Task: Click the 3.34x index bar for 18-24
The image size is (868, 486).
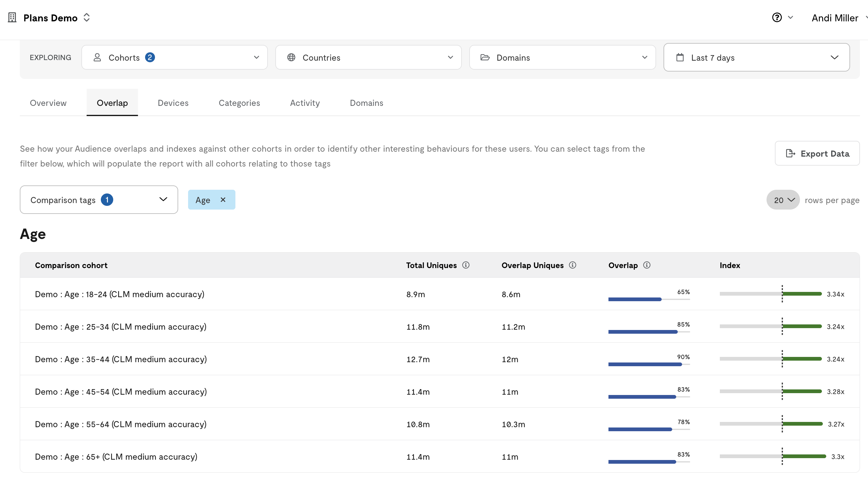Action: (x=771, y=294)
